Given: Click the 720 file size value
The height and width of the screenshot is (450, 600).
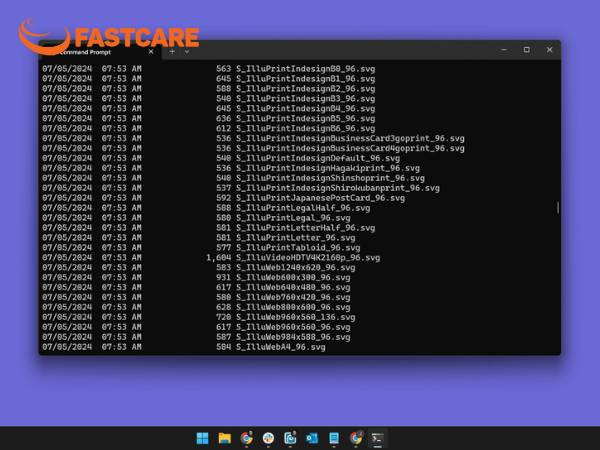Looking at the screenshot, I should [223, 318].
